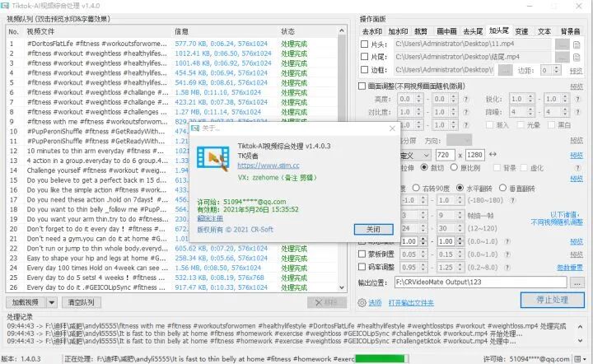Tick the 光晕 checkbox
Image resolution: width=593 pixels, height=364 pixels.
(x=521, y=124)
